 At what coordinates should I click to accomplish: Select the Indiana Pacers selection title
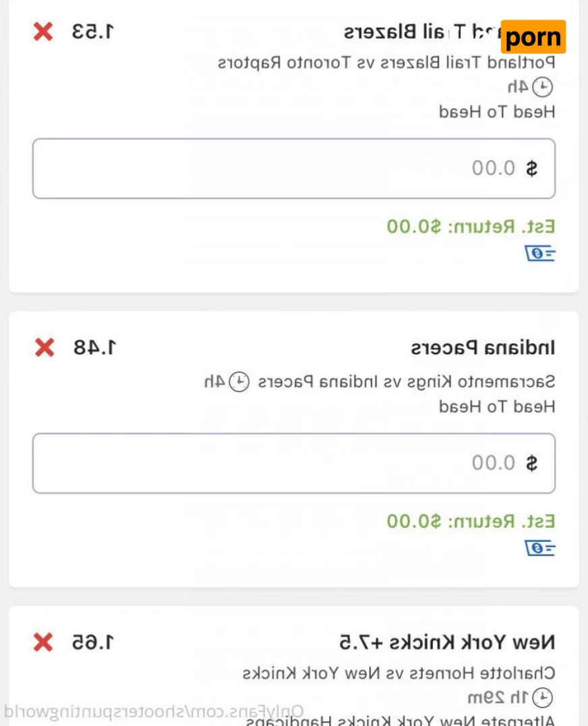tap(483, 348)
